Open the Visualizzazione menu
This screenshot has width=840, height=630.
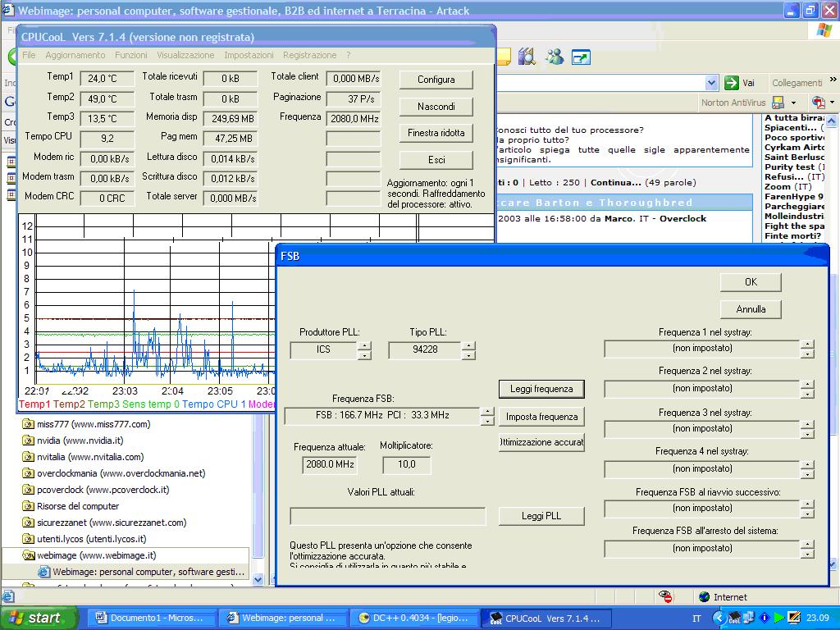pos(185,55)
